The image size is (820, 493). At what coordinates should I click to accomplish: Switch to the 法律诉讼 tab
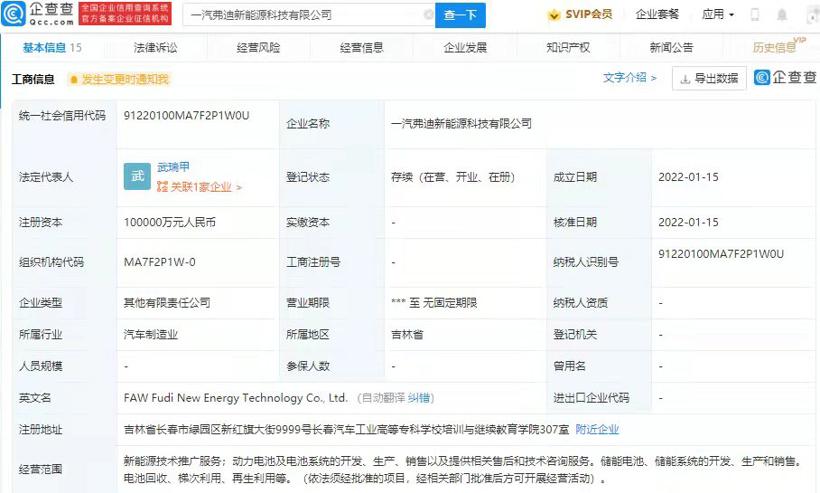pyautogui.click(x=155, y=47)
